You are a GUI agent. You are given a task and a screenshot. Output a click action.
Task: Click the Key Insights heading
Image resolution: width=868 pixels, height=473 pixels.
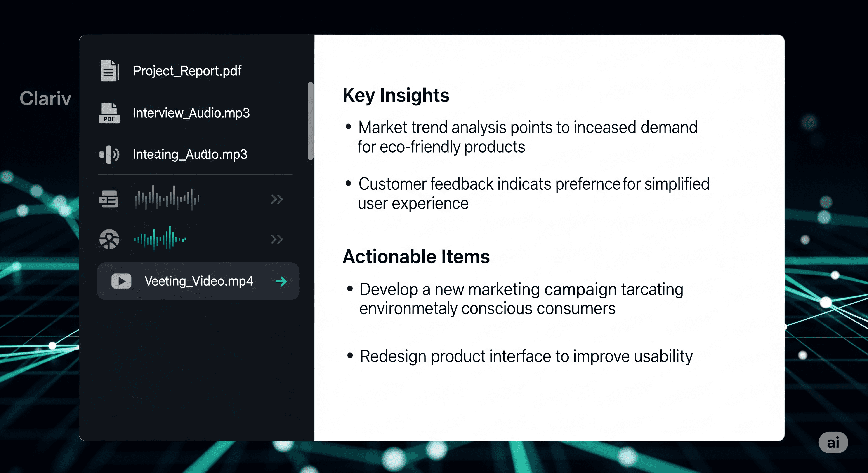coord(396,95)
